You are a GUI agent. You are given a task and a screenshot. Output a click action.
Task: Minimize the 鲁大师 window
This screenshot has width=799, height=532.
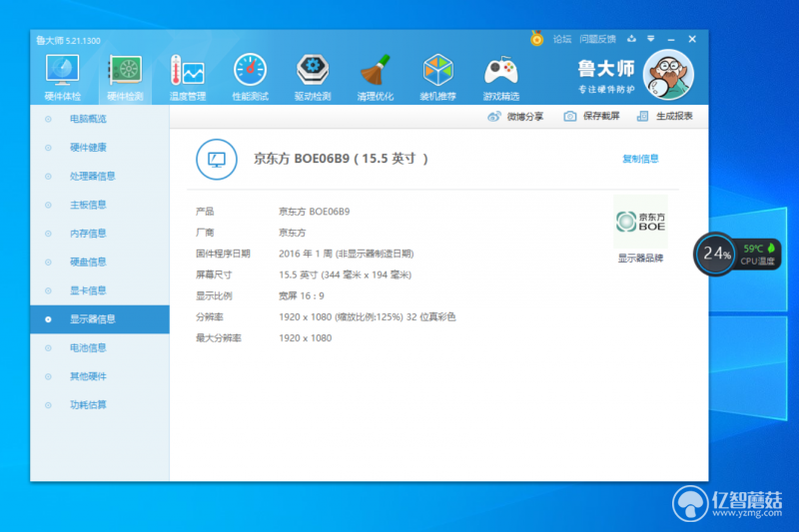coord(671,39)
